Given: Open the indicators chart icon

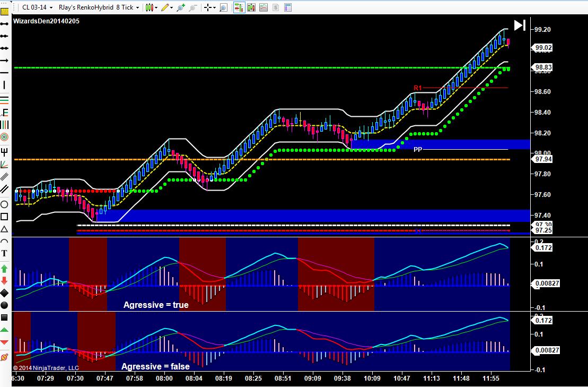Looking at the screenshot, I should pos(264,7).
